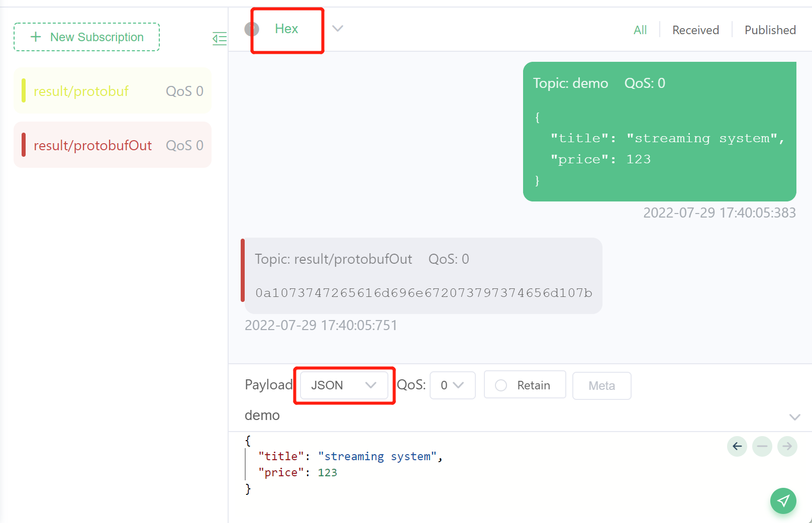
Task: Click timestamp 2022-07-29 17:40:05:751
Action: tap(321, 326)
